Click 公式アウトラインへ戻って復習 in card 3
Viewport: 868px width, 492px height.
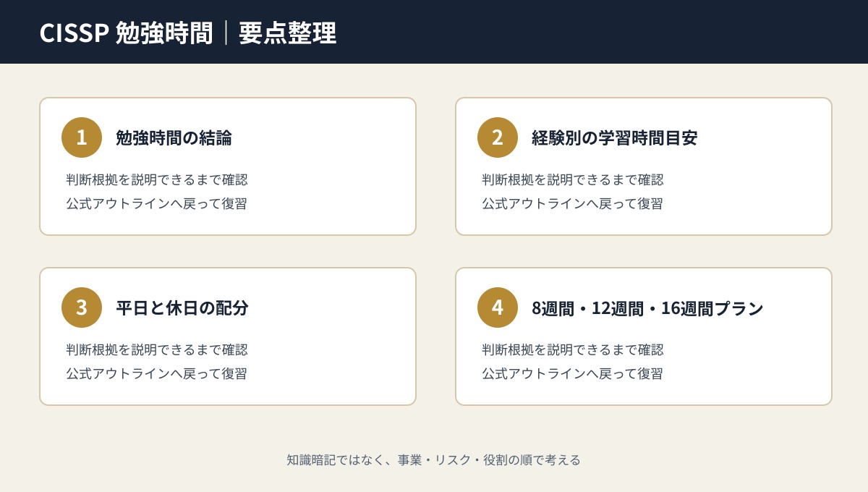156,373
